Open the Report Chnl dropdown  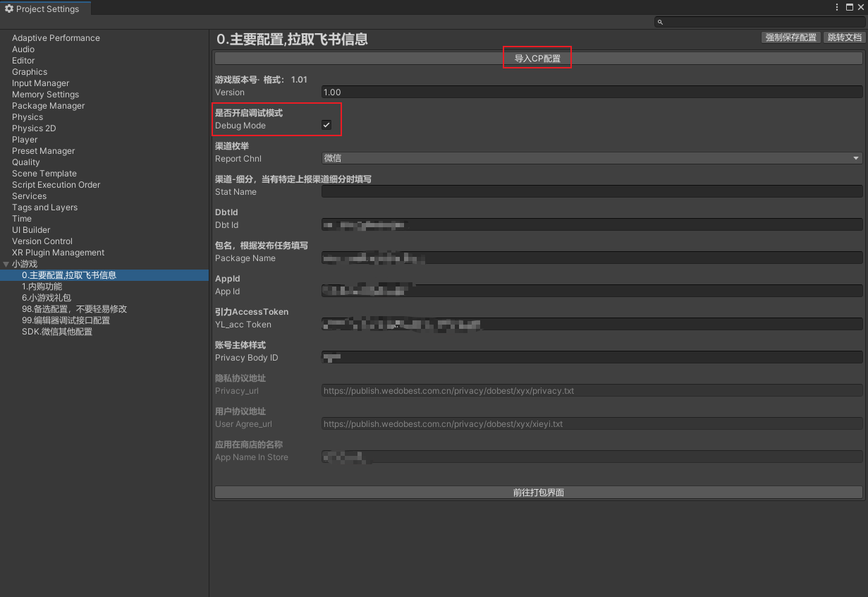coord(592,159)
